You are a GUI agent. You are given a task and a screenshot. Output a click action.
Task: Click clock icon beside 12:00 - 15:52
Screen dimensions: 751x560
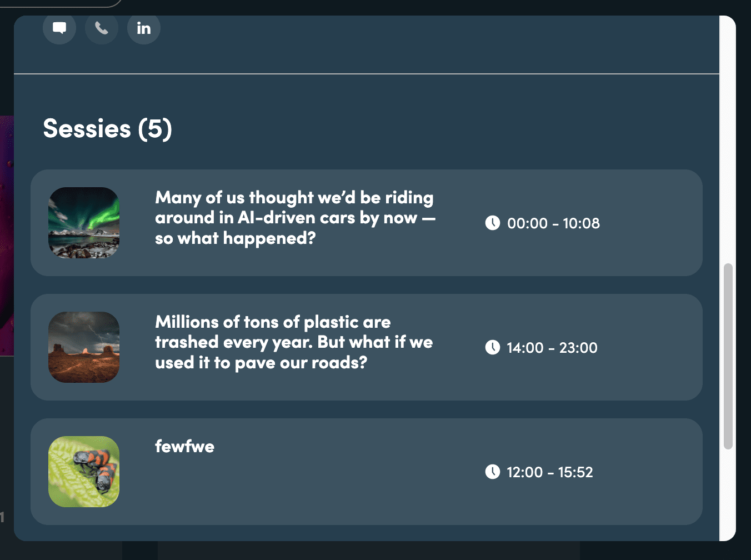pos(493,472)
